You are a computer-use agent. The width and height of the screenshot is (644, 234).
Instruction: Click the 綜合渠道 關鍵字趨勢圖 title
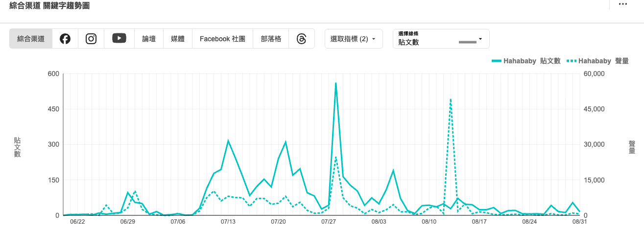pos(49,5)
